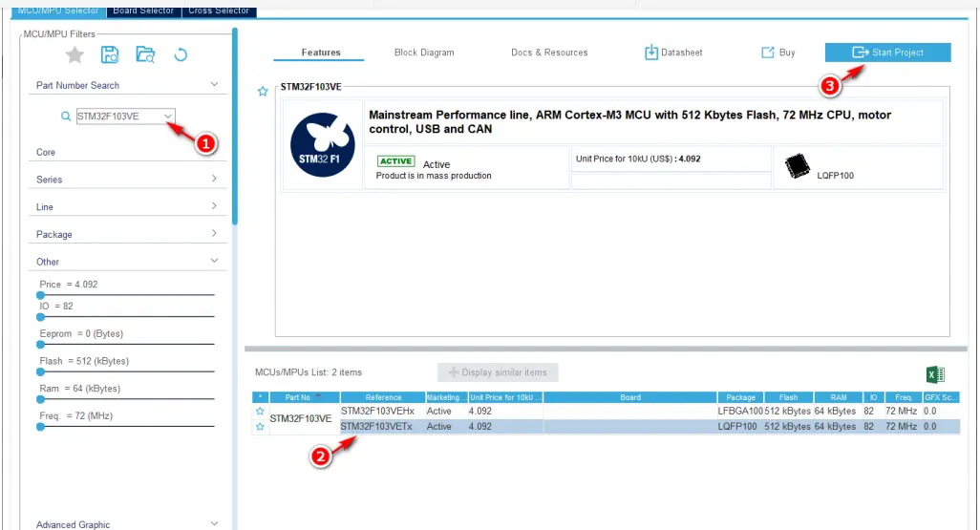Open the Block Diagram tab
Screen dimensions: 980x530
click(x=424, y=53)
